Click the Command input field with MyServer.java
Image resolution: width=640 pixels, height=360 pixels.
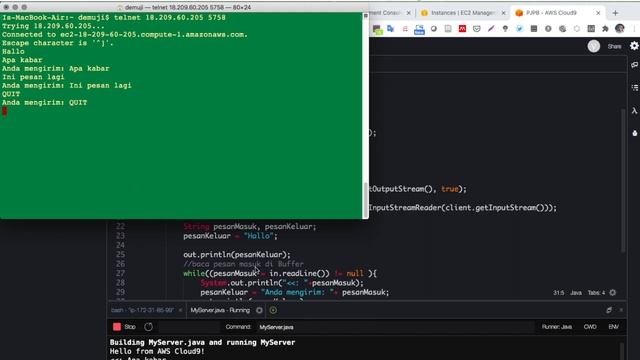coord(395,327)
